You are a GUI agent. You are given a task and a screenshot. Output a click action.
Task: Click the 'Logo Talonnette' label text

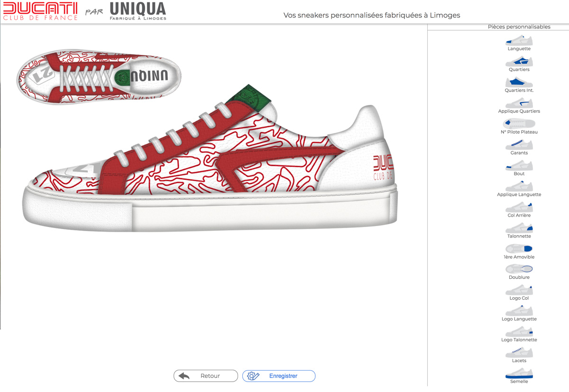(519, 340)
